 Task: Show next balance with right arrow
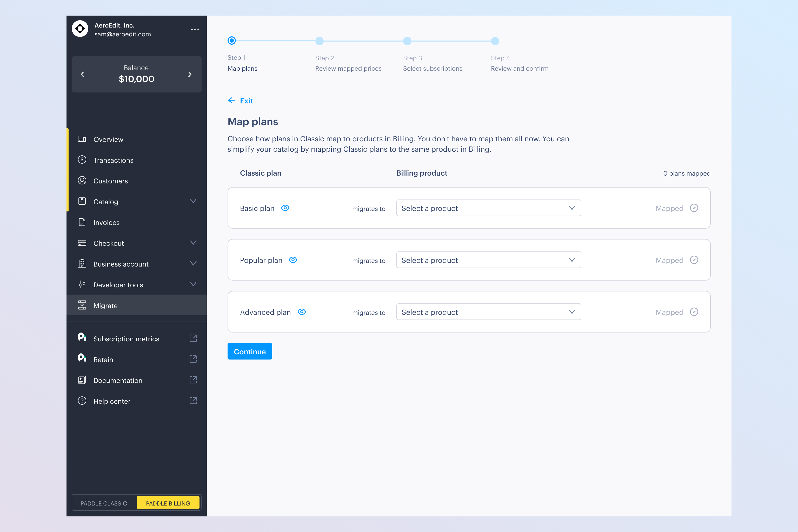[190, 74]
